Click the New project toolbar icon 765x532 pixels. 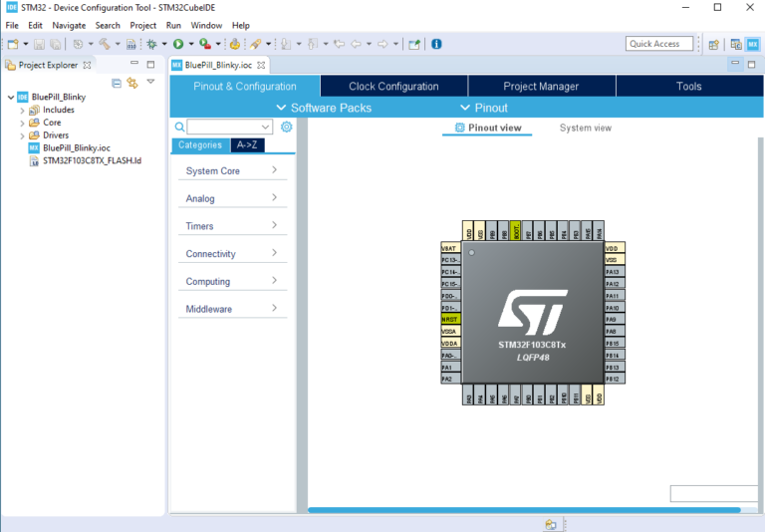[13, 45]
